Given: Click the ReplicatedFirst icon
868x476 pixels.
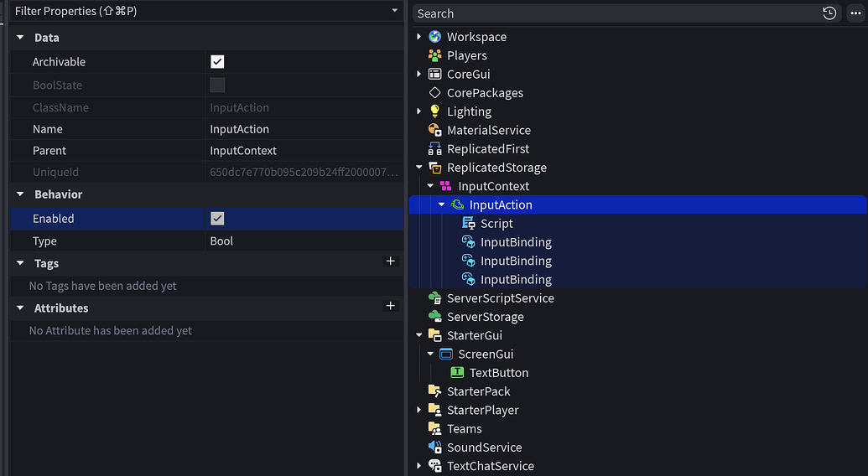Looking at the screenshot, I should (x=435, y=148).
